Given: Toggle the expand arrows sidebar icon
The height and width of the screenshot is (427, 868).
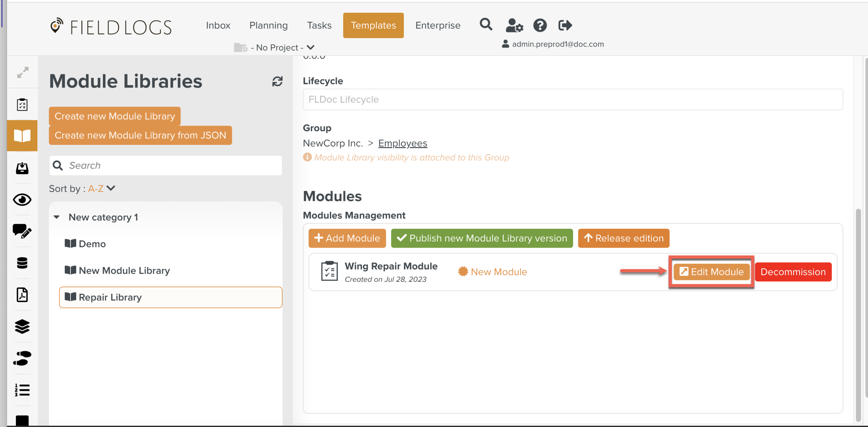Looking at the screenshot, I should [x=23, y=72].
